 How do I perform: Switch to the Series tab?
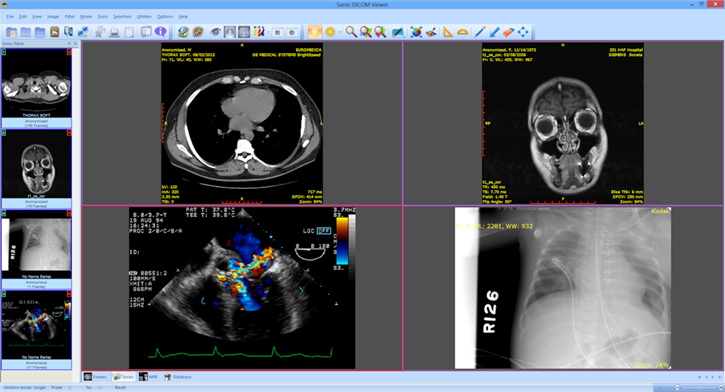[x=124, y=377]
